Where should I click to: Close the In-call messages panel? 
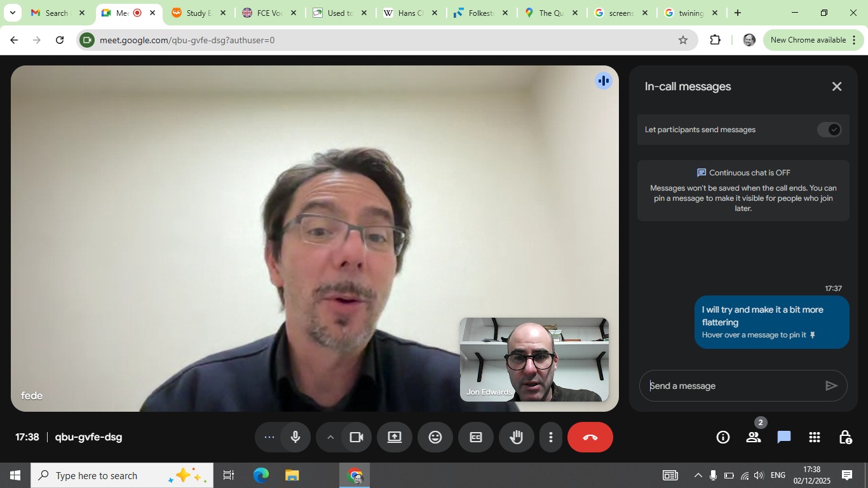pyautogui.click(x=837, y=86)
